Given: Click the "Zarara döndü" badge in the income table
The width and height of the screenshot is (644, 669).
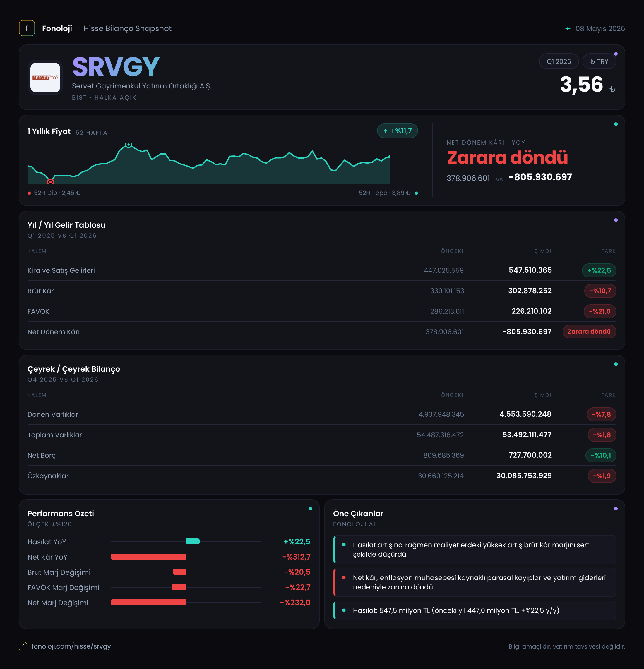Looking at the screenshot, I should 589,332.
